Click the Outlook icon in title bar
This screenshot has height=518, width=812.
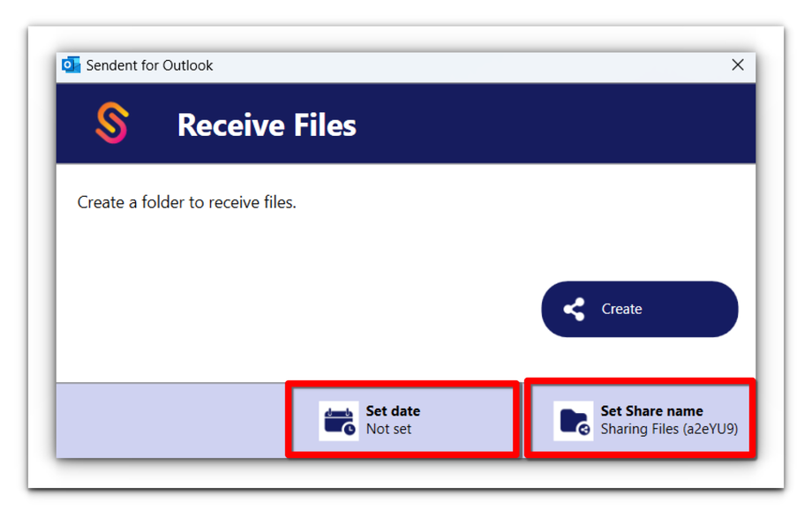(71, 65)
